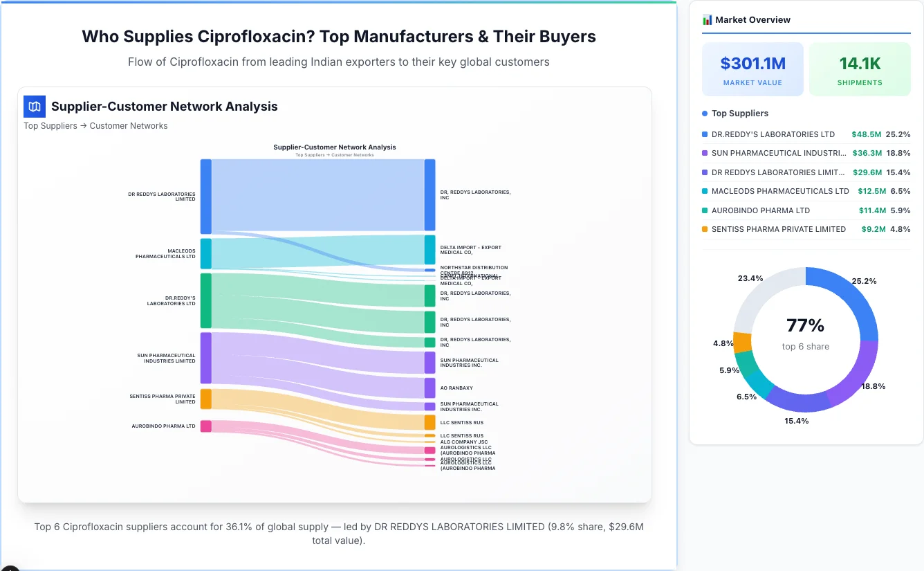Select the Top Suppliers → Customer Networks breadcrumb
924x571 pixels.
[x=95, y=125]
